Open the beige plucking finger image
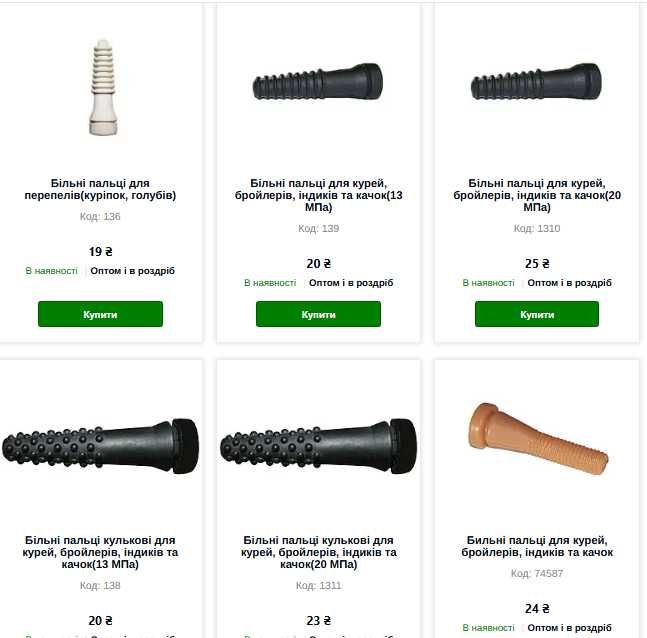The width and height of the screenshot is (647, 638). click(538, 438)
